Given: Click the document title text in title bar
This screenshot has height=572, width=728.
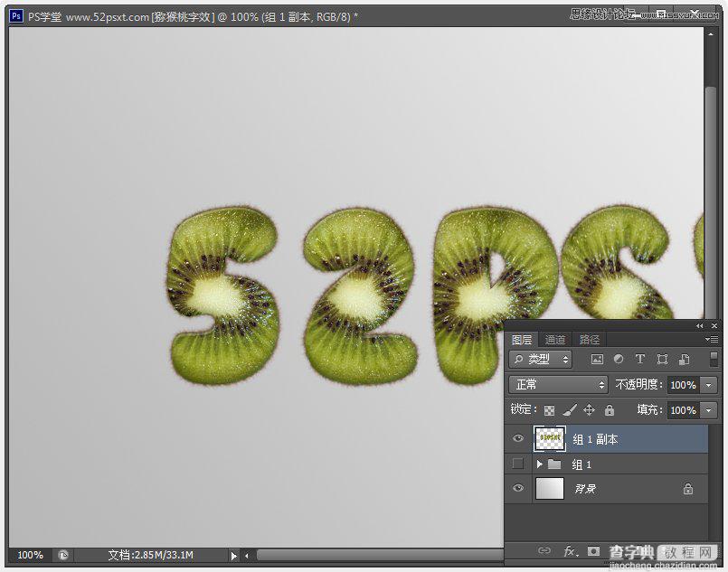Looking at the screenshot, I should [x=194, y=16].
